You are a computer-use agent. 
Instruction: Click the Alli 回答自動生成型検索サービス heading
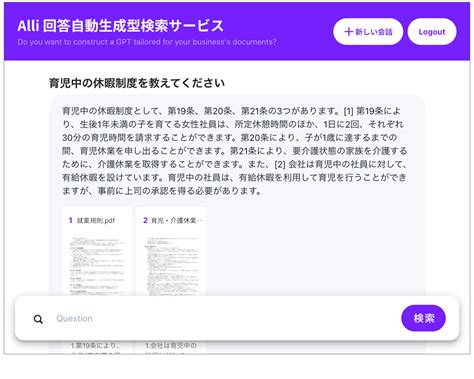click(x=120, y=26)
